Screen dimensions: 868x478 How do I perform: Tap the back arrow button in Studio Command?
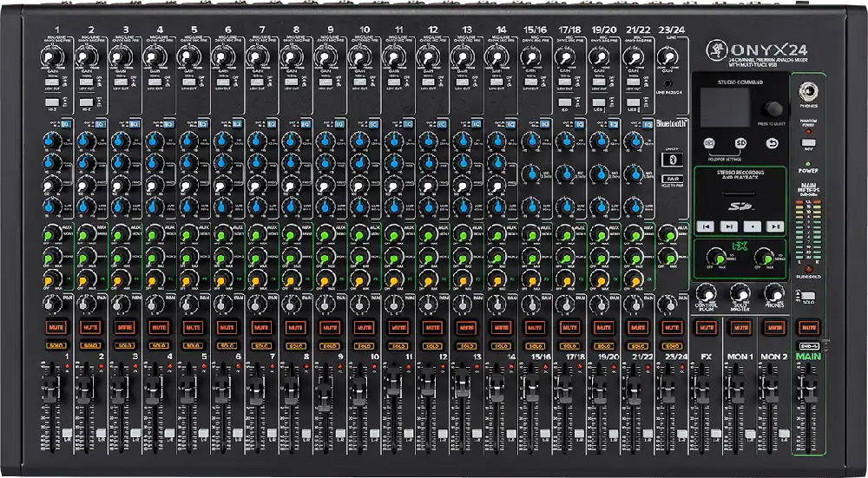(x=772, y=143)
